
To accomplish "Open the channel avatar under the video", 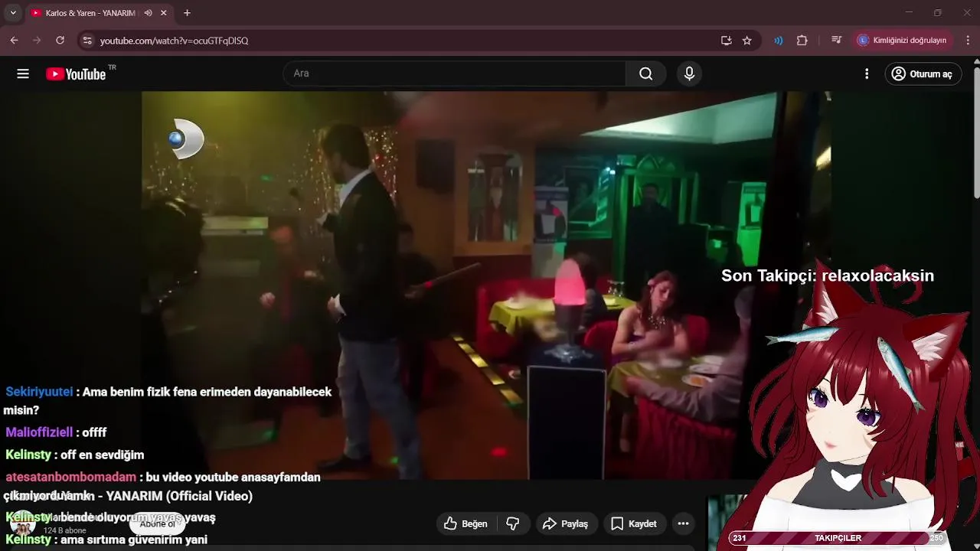I will (x=23, y=524).
